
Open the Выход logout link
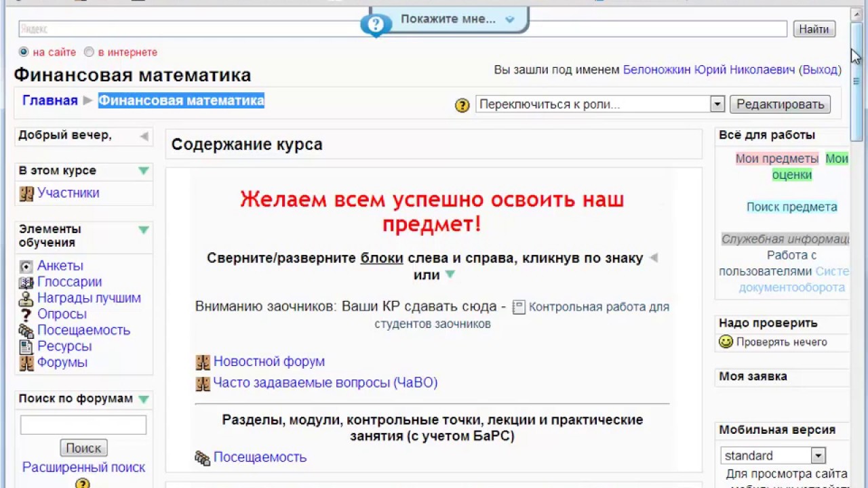coord(820,70)
